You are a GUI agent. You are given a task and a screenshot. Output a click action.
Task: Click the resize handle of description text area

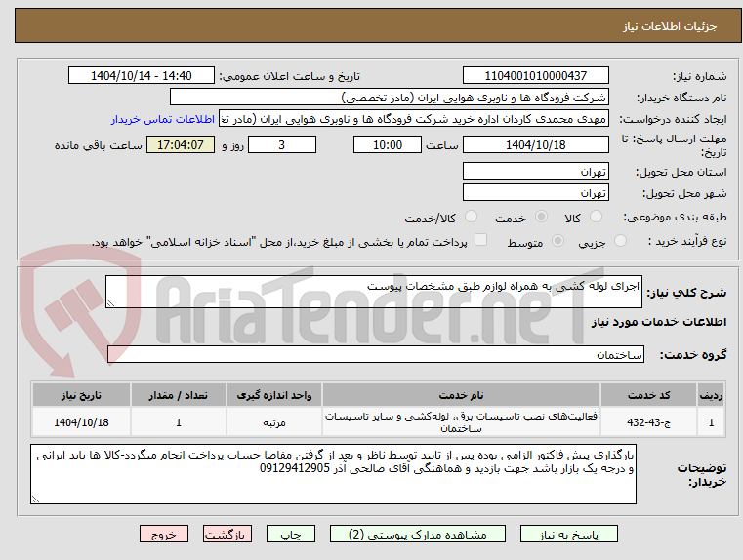[x=110, y=303]
